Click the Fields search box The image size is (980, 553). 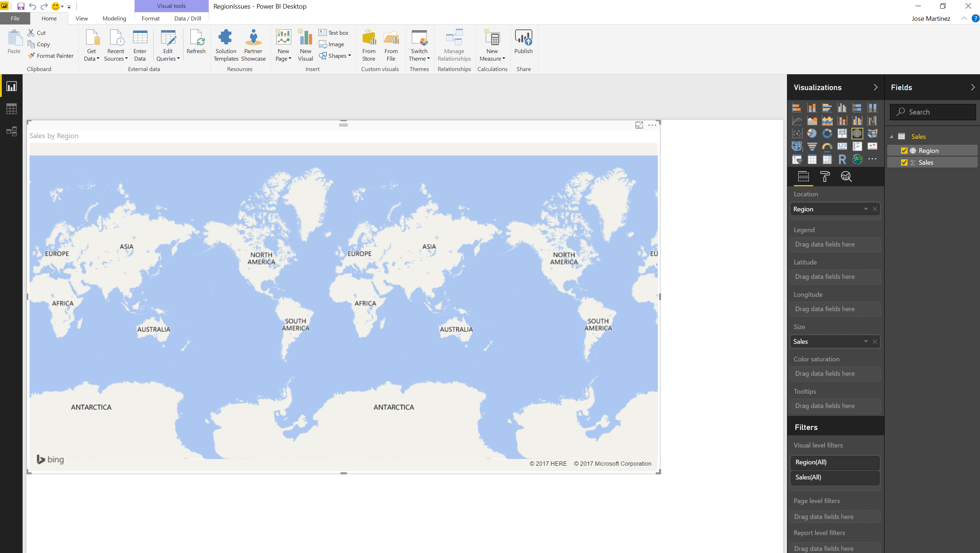(933, 112)
